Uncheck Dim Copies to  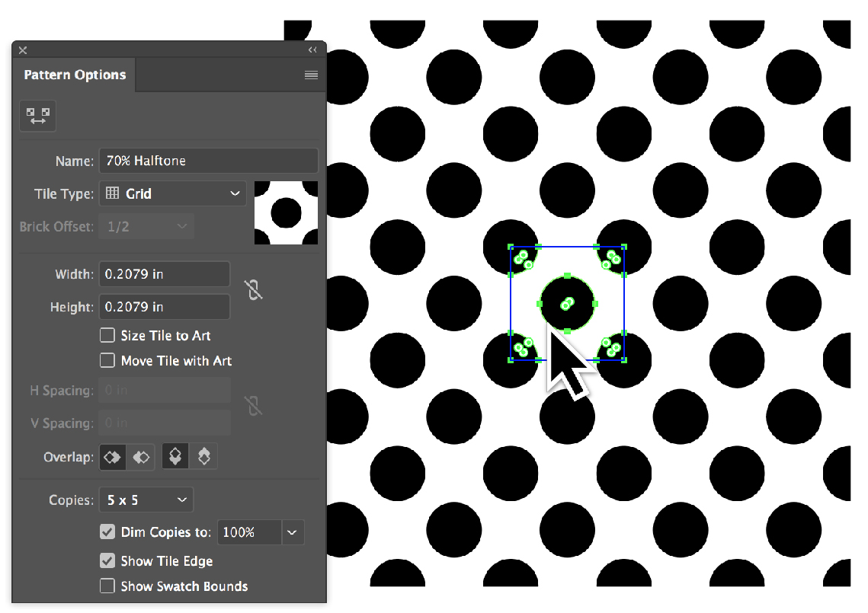pos(107,532)
